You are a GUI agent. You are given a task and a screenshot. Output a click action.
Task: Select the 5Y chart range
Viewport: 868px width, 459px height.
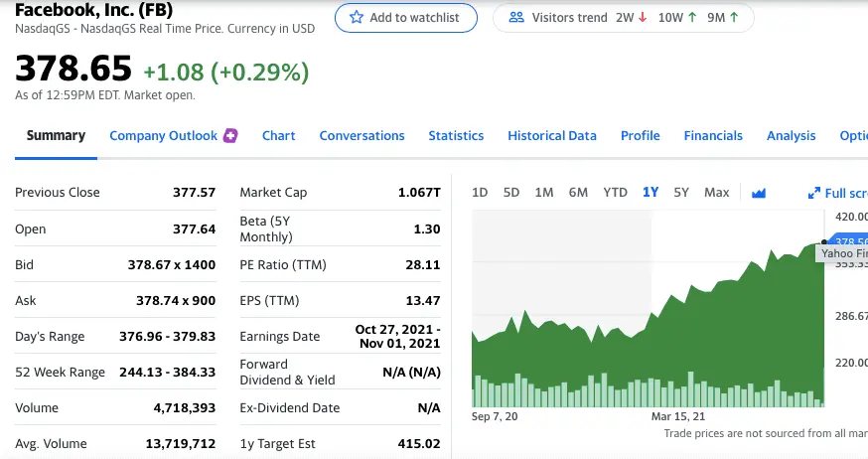(681, 192)
